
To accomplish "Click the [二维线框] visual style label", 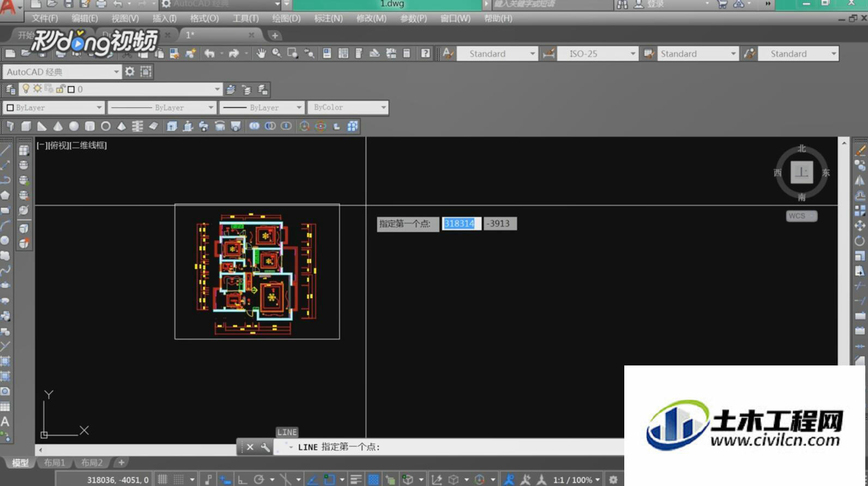I will point(89,145).
